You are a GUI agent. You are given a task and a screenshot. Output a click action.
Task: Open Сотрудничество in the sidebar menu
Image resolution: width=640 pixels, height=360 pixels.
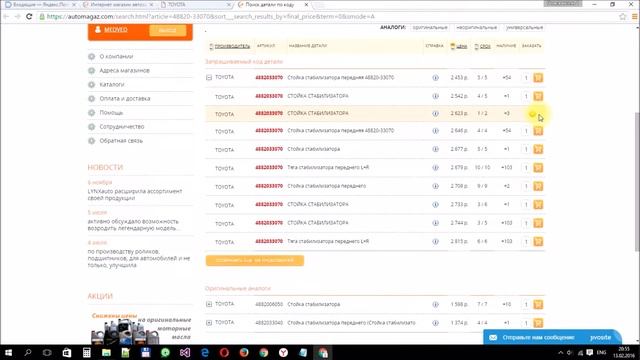pos(122,127)
